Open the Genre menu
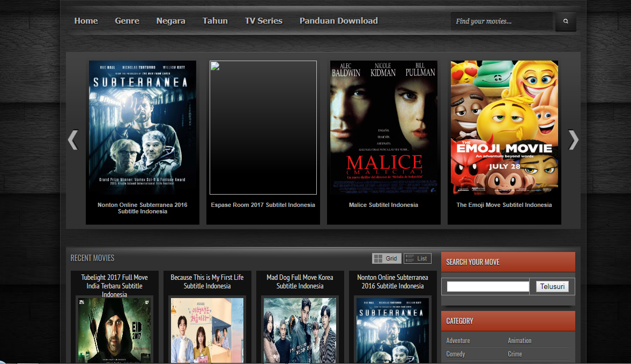Viewport: 631px width, 364px height. (127, 21)
